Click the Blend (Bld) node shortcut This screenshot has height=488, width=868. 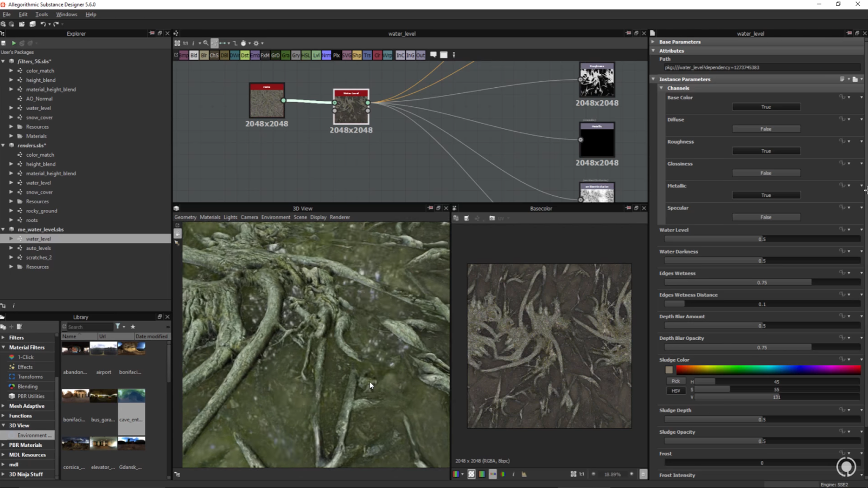[x=194, y=55]
